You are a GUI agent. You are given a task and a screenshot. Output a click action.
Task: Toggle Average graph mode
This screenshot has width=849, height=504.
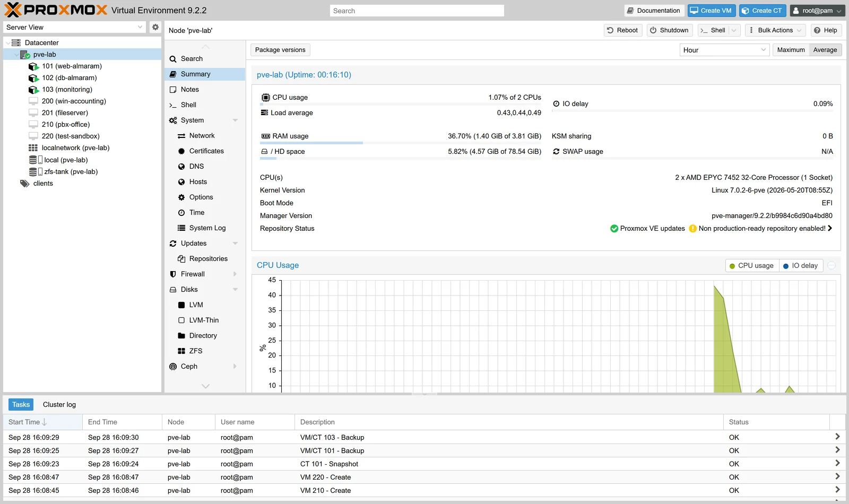point(825,50)
